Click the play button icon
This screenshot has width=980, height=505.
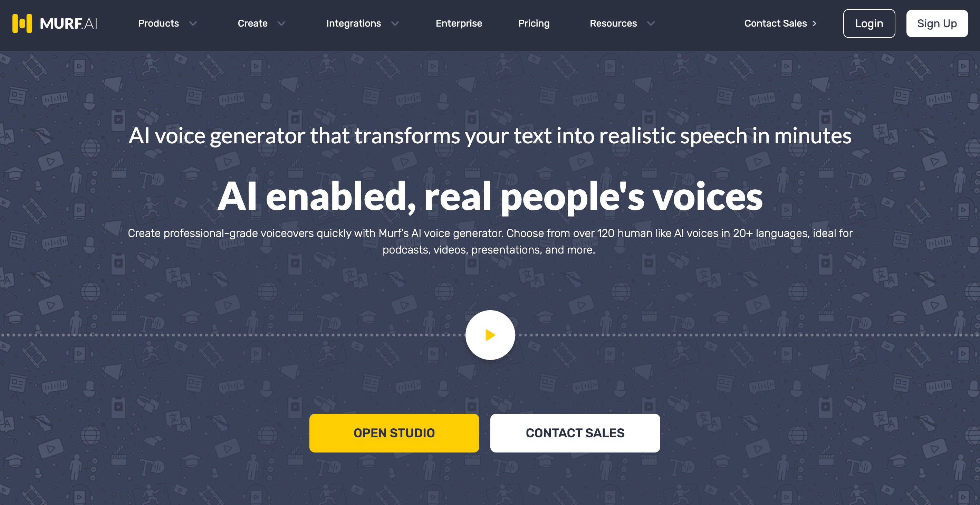tap(491, 335)
